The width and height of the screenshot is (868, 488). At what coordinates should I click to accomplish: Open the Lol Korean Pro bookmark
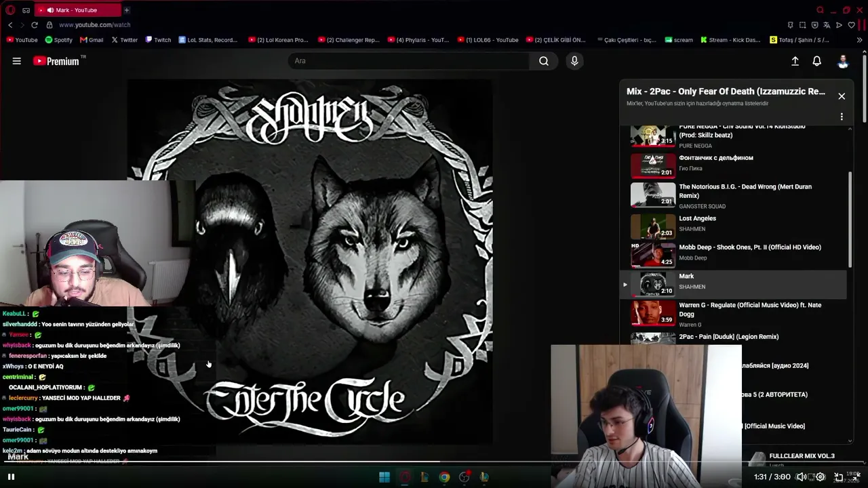[278, 40]
